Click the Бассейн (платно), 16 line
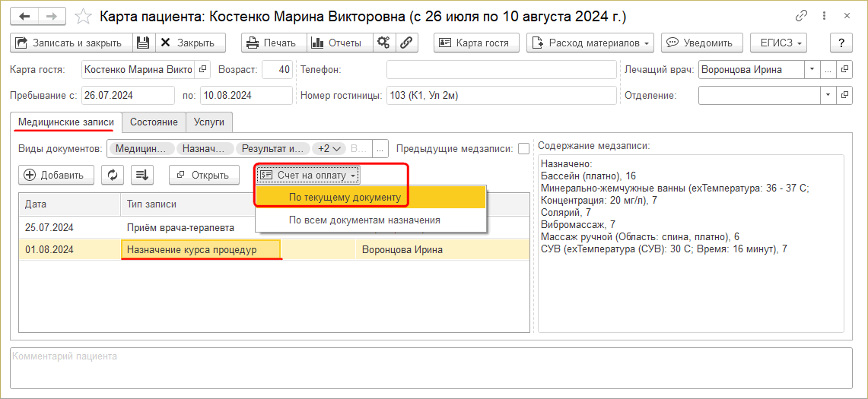 (x=588, y=176)
